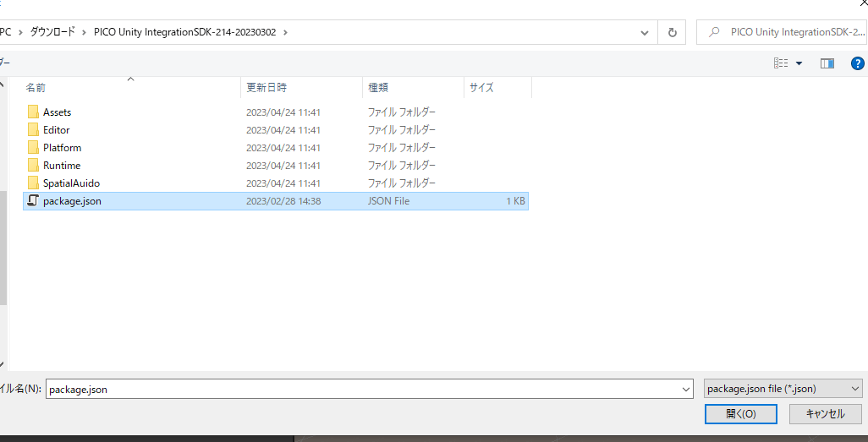The image size is (868, 442).
Task: Click the package.json file icon
Action: tap(33, 201)
